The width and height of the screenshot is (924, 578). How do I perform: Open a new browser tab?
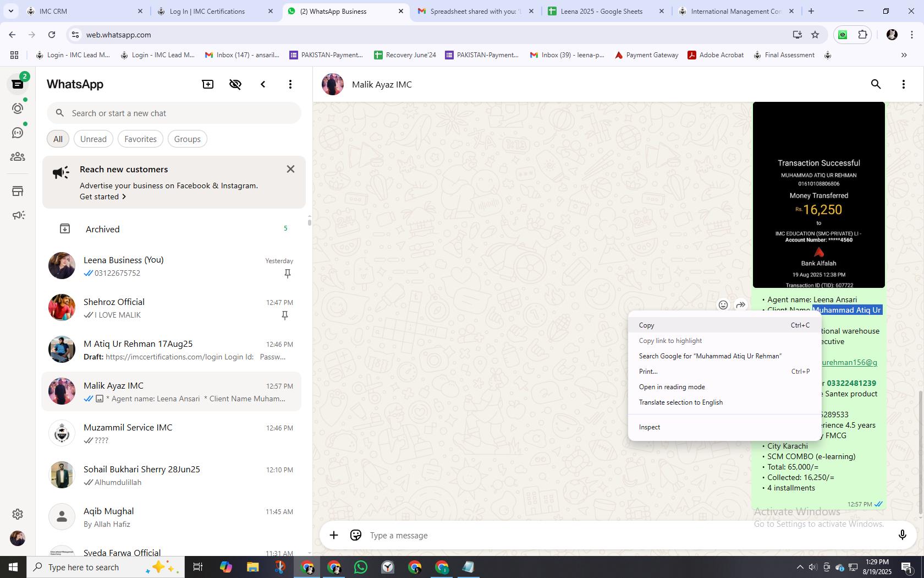(811, 11)
